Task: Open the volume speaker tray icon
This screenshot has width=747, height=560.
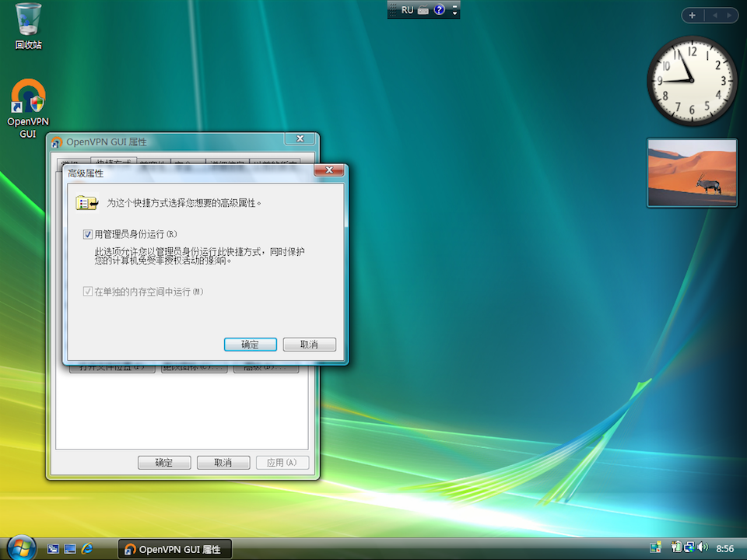Action: click(x=703, y=548)
